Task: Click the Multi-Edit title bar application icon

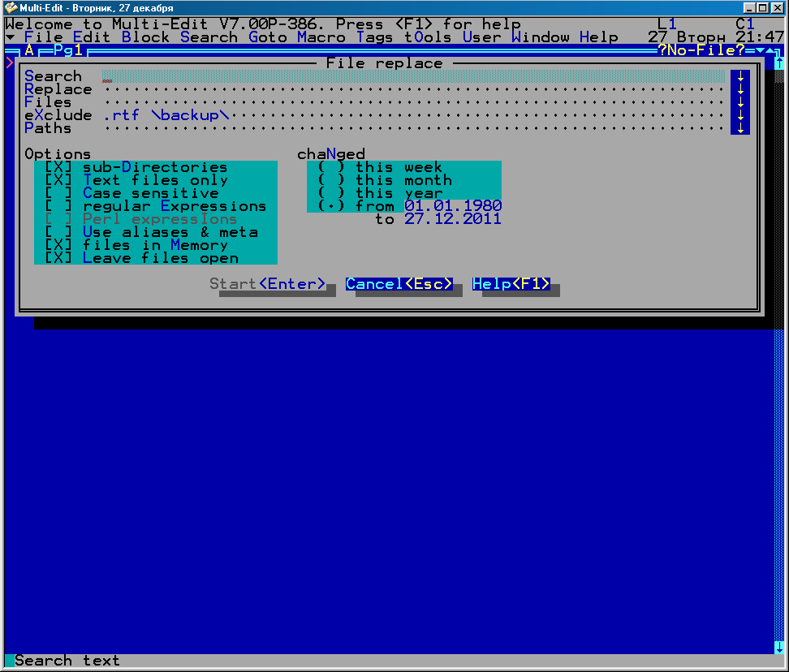Action: pyautogui.click(x=11, y=7)
